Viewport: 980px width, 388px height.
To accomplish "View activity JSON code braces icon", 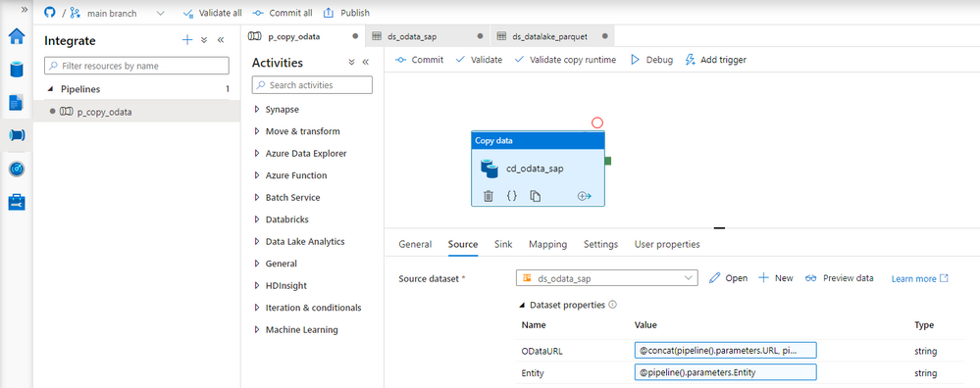I will [512, 196].
